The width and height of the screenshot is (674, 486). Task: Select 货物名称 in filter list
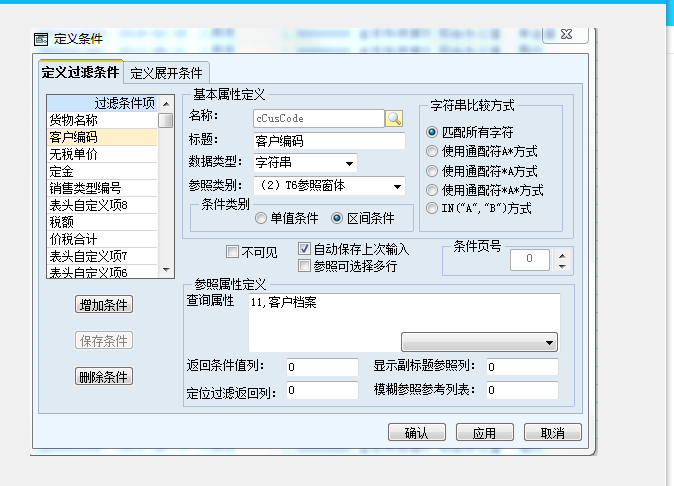point(102,120)
